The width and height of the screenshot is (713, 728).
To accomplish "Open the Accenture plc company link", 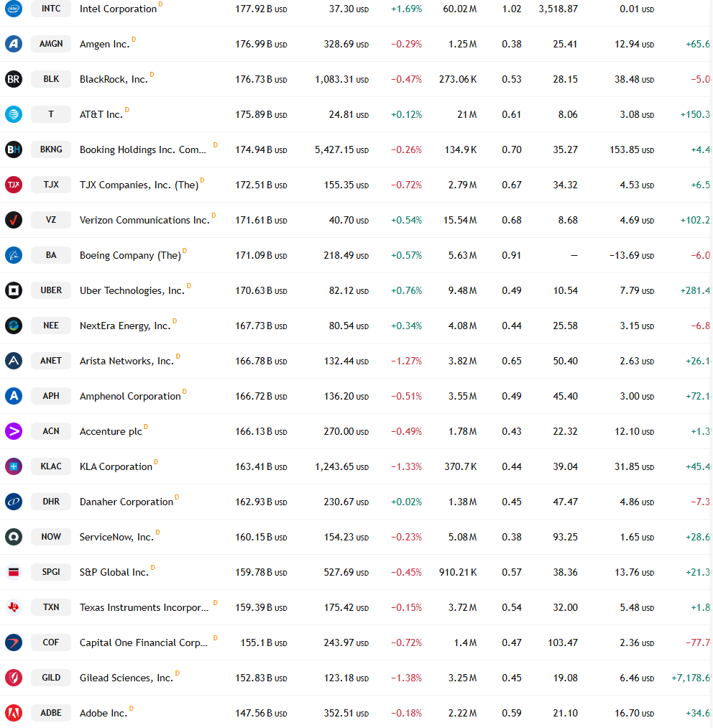I will pyautogui.click(x=111, y=431).
